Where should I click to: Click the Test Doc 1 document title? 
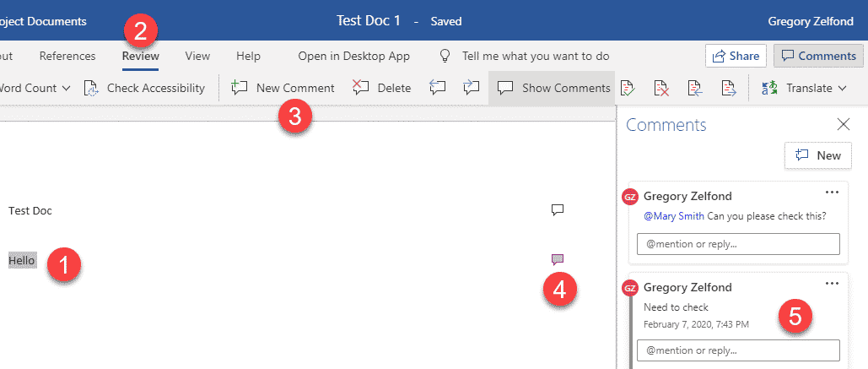(368, 21)
